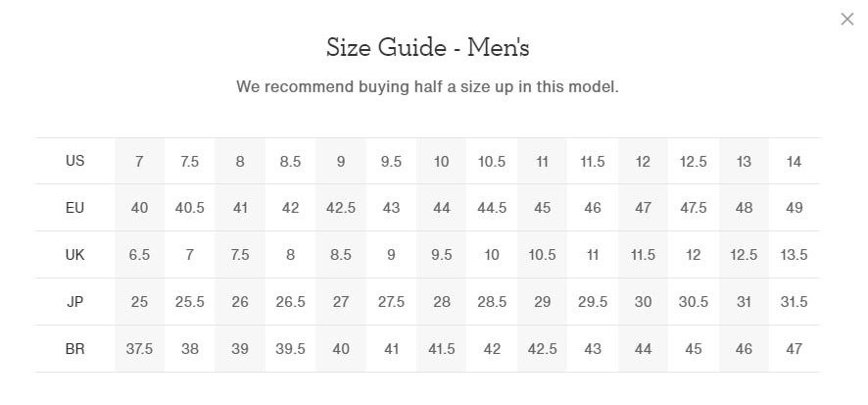Screen dimensions: 868x405
Task: Click US size 7 cell
Action: tap(139, 161)
